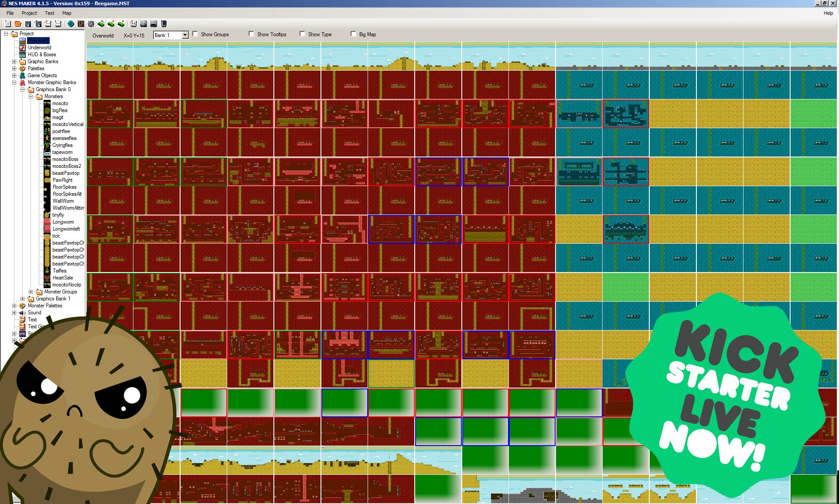This screenshot has height=504, width=839.
Task: Enable the Show Type checkbox
Action: (302, 34)
